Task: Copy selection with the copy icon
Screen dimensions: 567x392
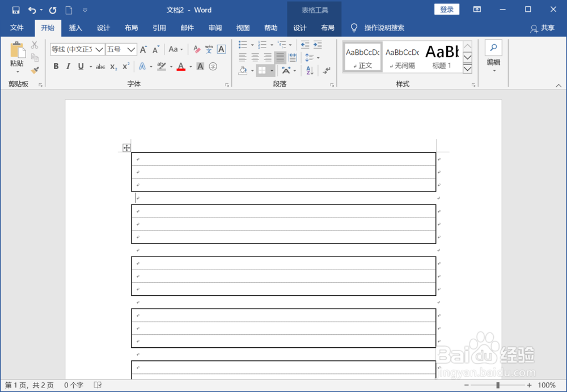Action: click(35, 57)
